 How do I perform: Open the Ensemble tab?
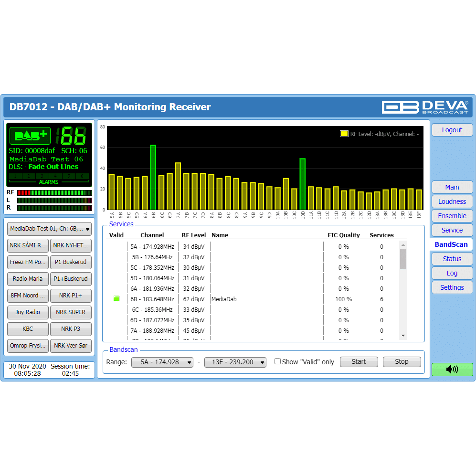[x=452, y=216]
